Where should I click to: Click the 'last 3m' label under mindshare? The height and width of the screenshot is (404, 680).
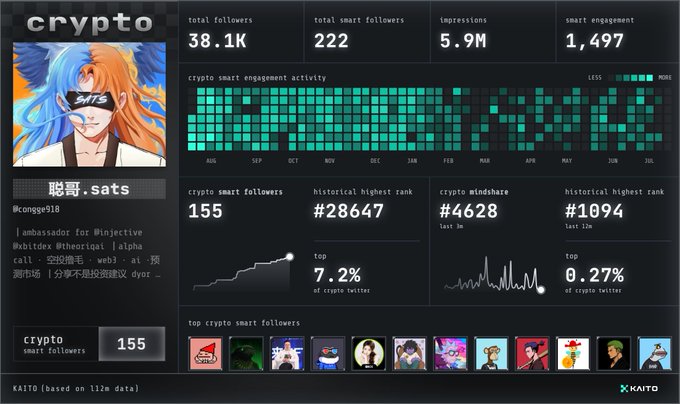(451, 226)
